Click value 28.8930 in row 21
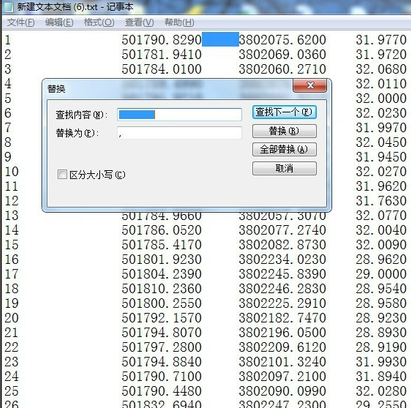411x408 pixels. (381, 332)
